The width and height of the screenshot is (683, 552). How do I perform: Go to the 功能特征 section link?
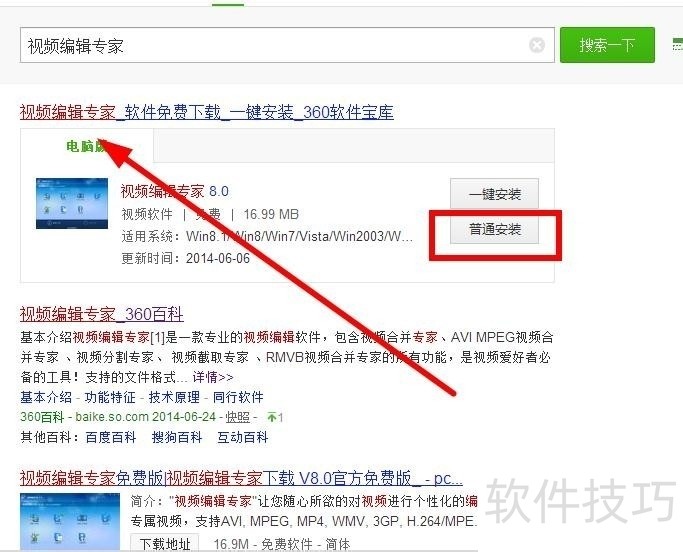click(110, 397)
